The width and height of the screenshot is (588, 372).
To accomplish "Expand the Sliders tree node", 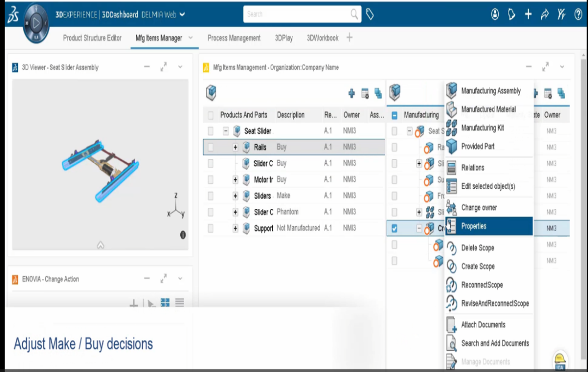I will [x=235, y=196].
